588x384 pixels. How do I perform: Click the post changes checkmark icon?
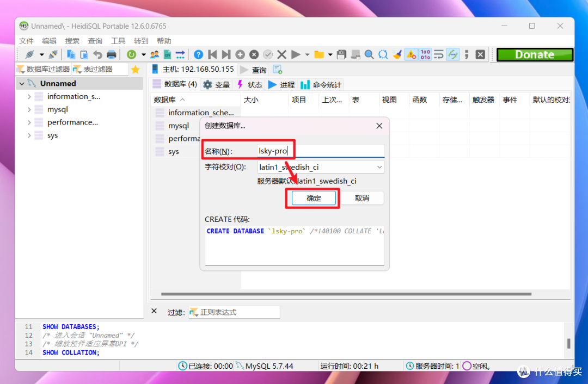pyautogui.click(x=268, y=55)
